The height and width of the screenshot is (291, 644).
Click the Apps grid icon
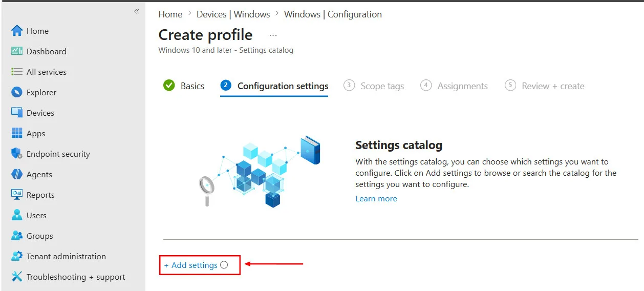click(x=17, y=133)
